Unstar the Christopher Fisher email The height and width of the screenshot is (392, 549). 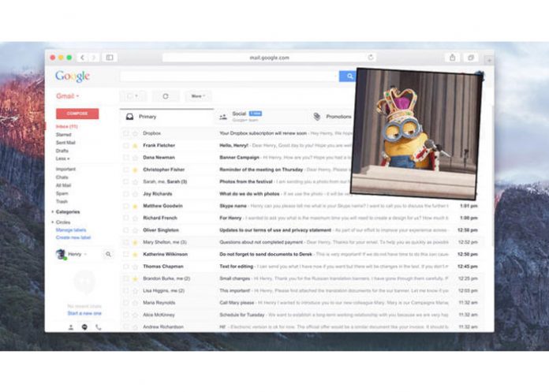coord(135,170)
